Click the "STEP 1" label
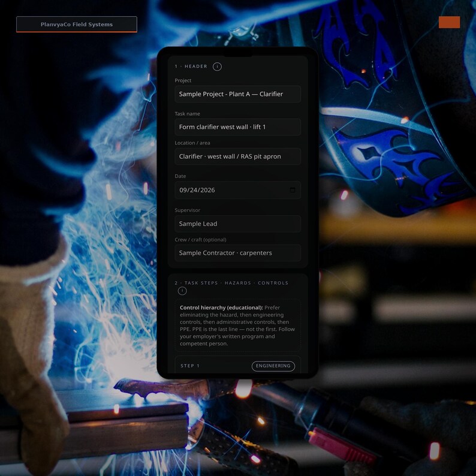The height and width of the screenshot is (476, 476). (190, 366)
